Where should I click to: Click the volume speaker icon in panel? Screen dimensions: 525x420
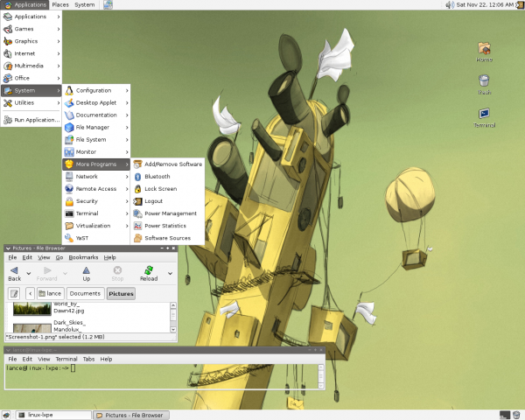click(x=450, y=4)
